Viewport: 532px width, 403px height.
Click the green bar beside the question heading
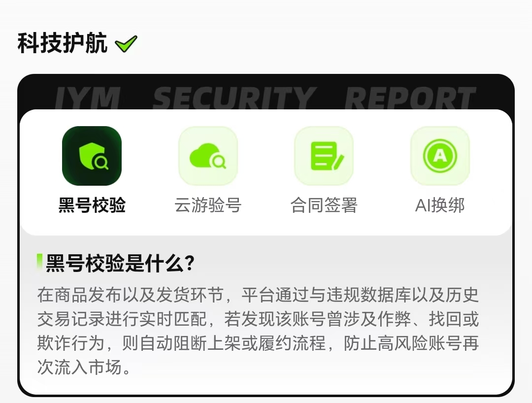(40, 262)
